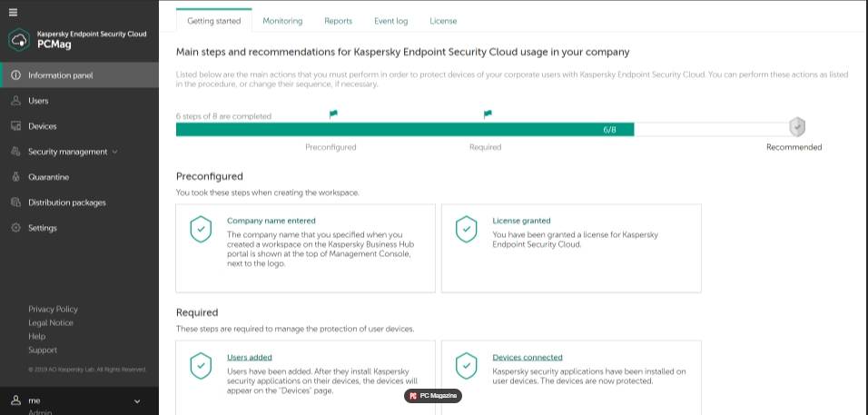Click the Quarantine icon in sidebar
Viewport: 868px width, 415px height.
pyautogui.click(x=16, y=177)
